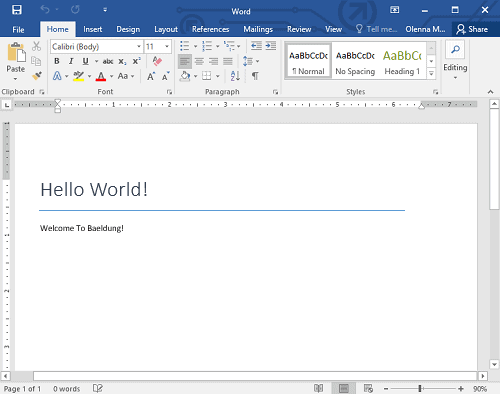500x394 pixels.
Task: Apply the No Spacing style
Action: click(x=355, y=61)
